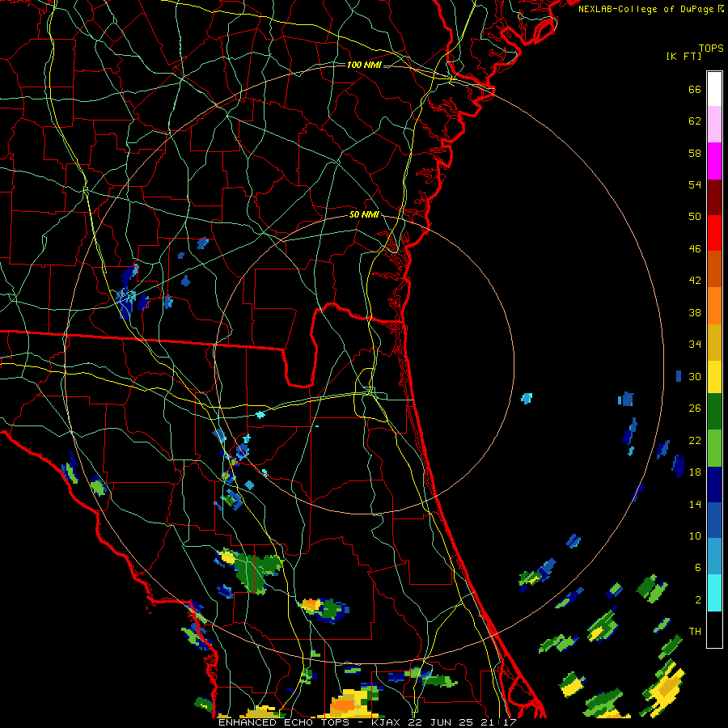The height and width of the screenshot is (728, 728).
Task: Select the light pink legend color swatch
Action: click(x=714, y=124)
